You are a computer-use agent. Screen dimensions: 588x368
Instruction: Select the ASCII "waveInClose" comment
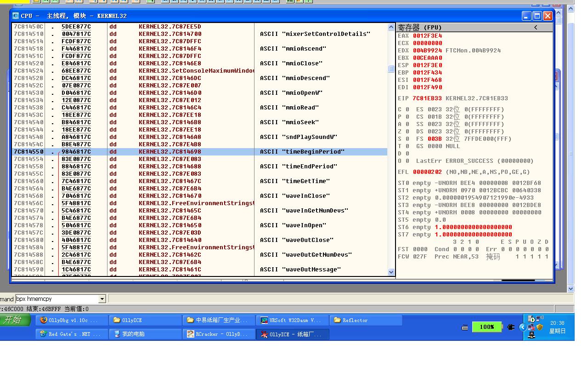point(294,196)
